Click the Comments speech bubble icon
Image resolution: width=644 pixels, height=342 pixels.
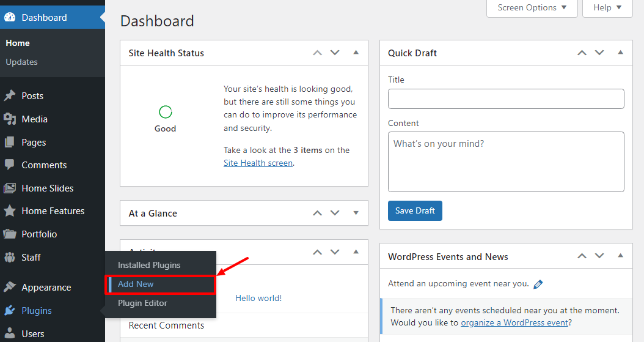[x=10, y=165]
